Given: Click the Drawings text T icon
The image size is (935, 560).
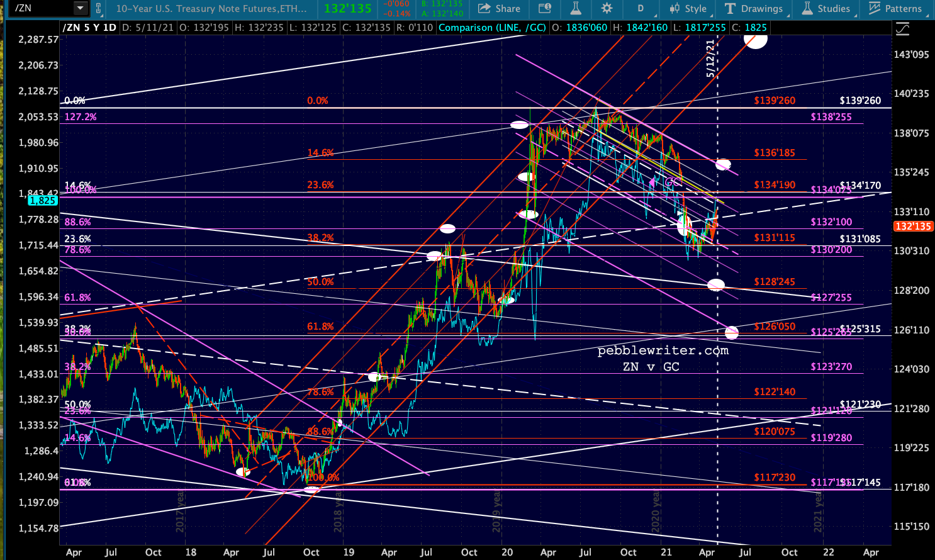Looking at the screenshot, I should pyautogui.click(x=730, y=8).
